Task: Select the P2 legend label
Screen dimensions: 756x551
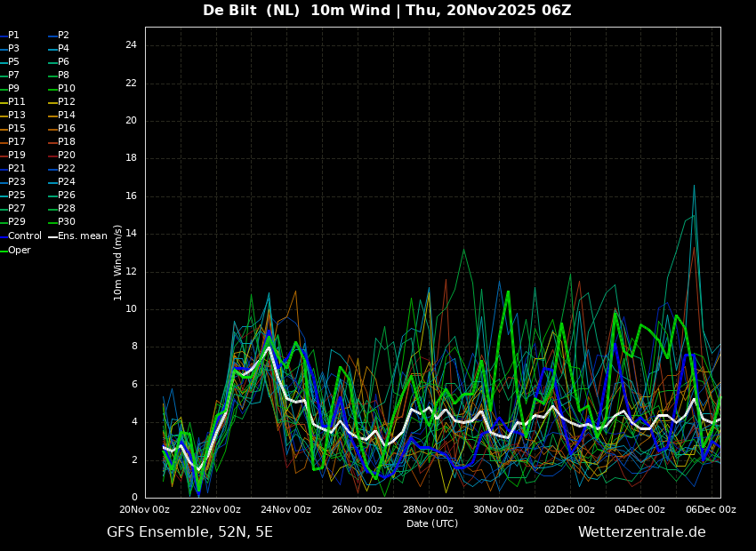Action: pyautogui.click(x=60, y=36)
